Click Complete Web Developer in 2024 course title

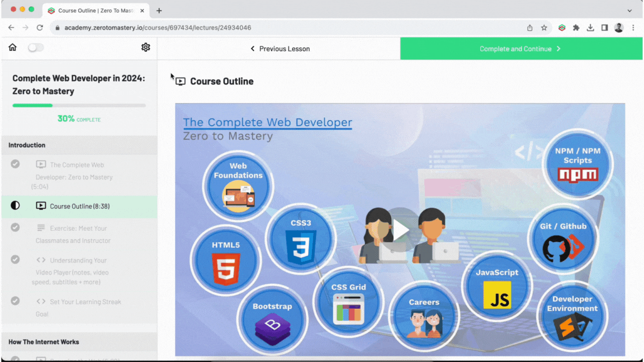pos(79,84)
